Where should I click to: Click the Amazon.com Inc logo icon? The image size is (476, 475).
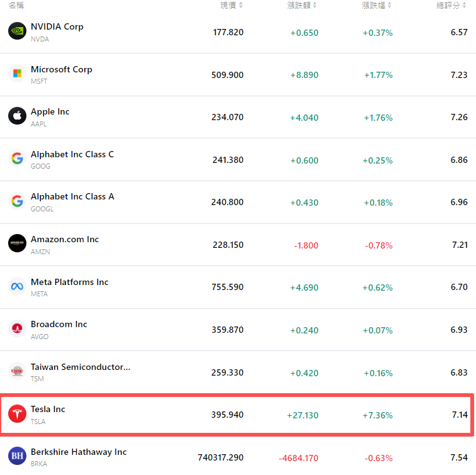(x=17, y=243)
